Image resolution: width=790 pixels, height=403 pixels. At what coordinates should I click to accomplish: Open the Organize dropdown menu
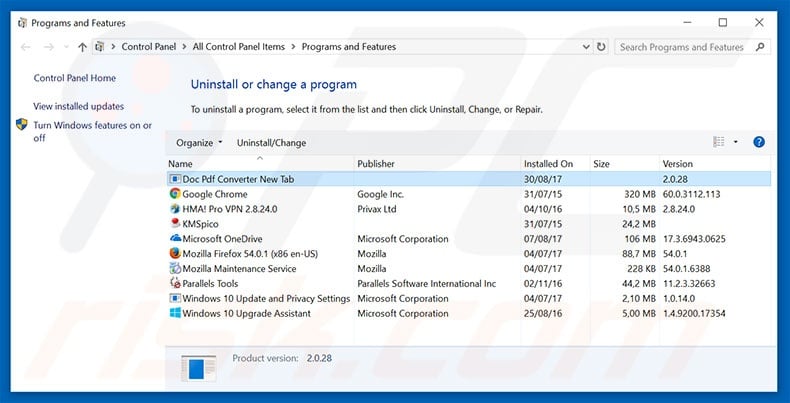point(199,143)
